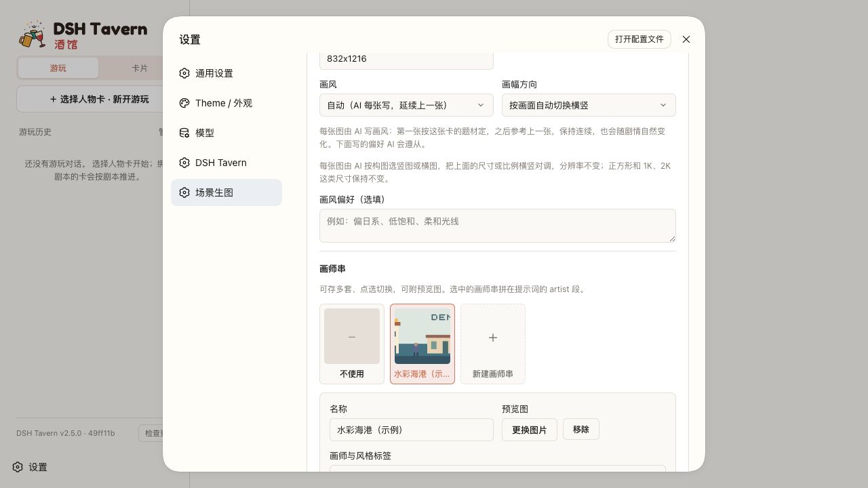
Task: Click database icon beside 模型
Action: (184, 133)
